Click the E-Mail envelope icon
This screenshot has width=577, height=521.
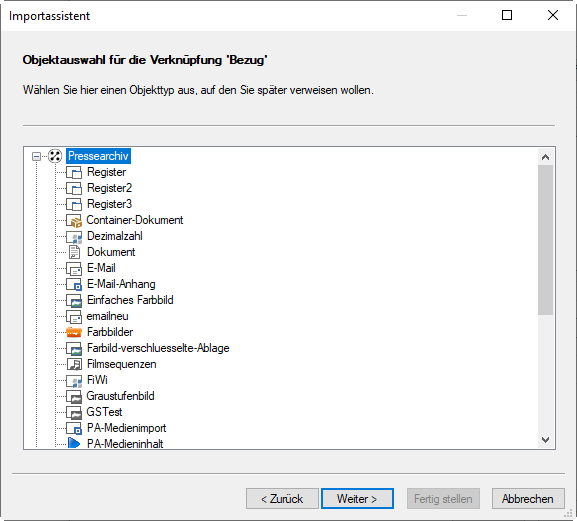coord(74,269)
